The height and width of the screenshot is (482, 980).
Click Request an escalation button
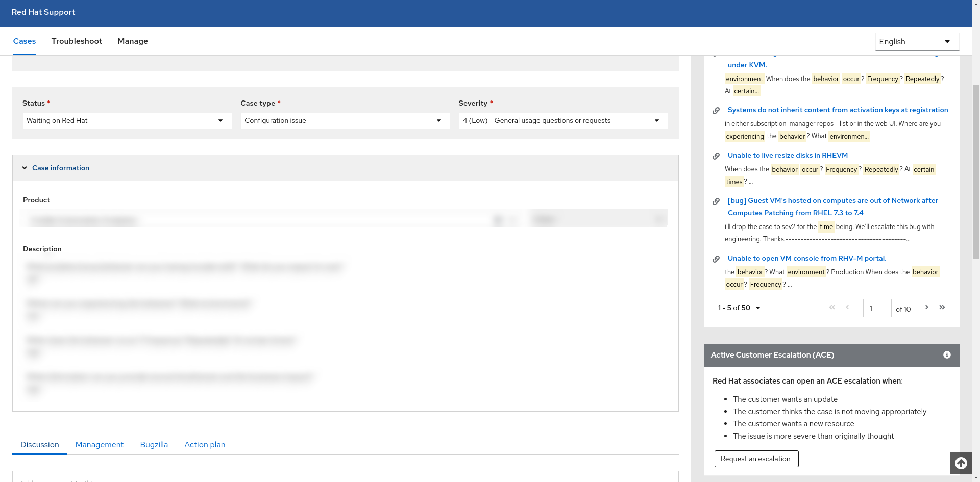756,459
